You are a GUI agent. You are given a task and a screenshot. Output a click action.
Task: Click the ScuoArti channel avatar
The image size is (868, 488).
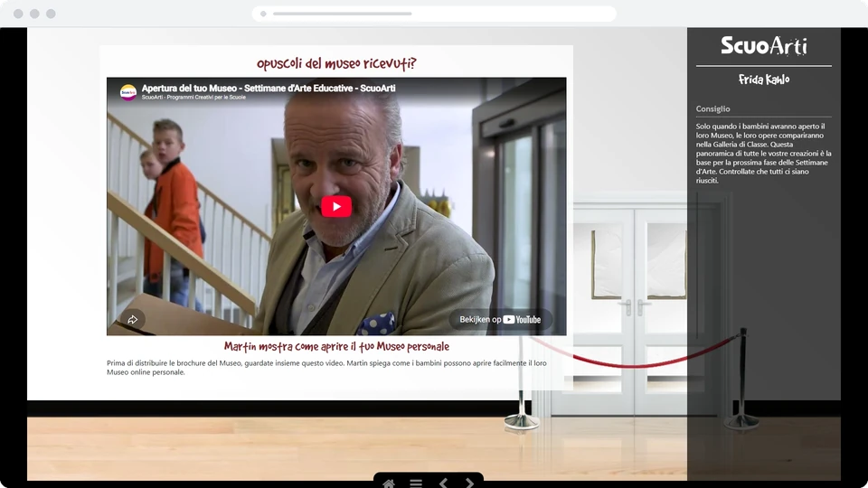128,92
